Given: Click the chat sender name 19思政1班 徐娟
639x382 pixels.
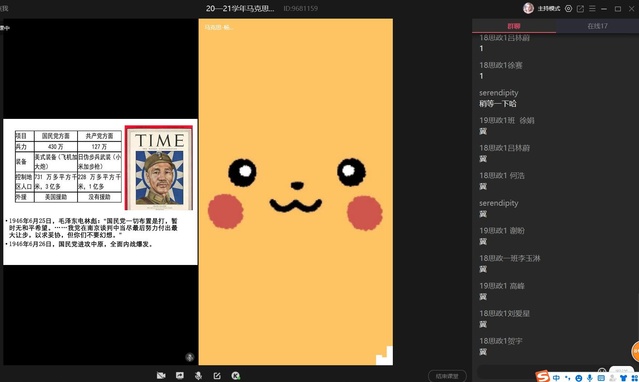Looking at the screenshot, I should pyautogui.click(x=507, y=120).
